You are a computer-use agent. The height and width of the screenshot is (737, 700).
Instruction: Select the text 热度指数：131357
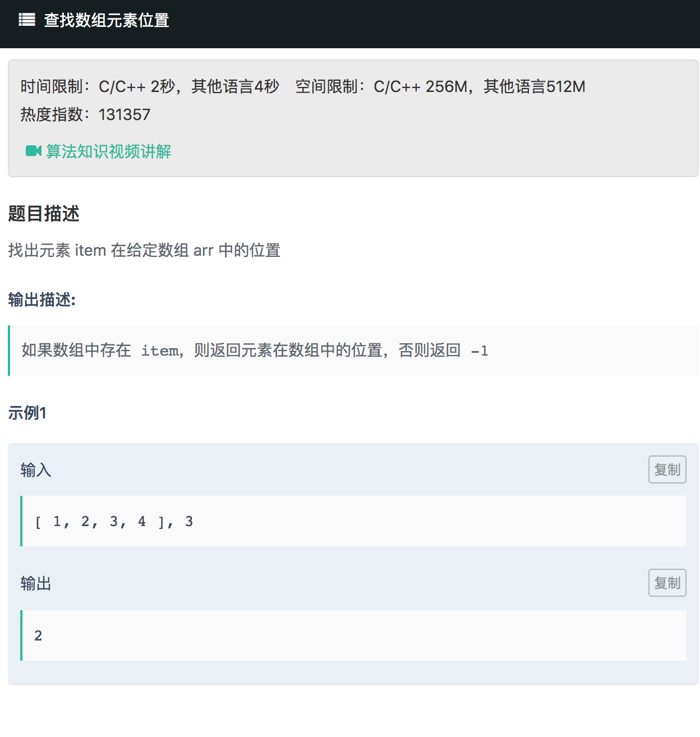[x=85, y=114]
